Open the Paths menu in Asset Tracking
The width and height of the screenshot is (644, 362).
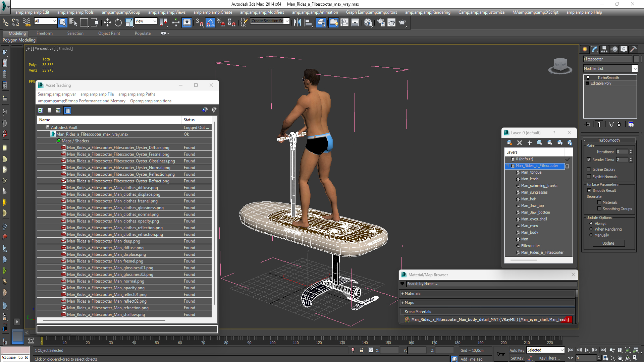pyautogui.click(x=137, y=94)
